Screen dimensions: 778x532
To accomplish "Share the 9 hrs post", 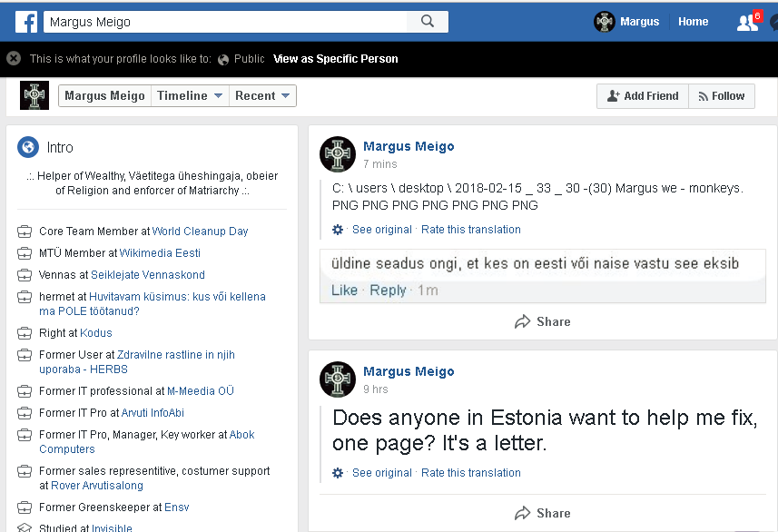I will pos(543,513).
